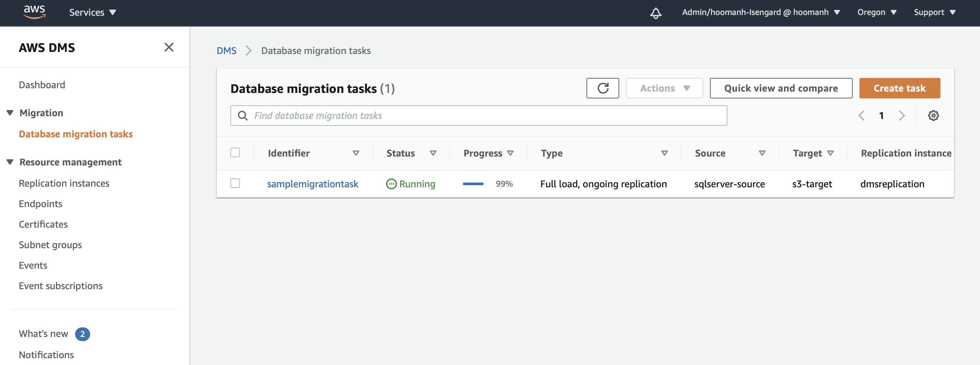Open the Actions dropdown
This screenshot has width=980, height=365.
(x=664, y=88)
